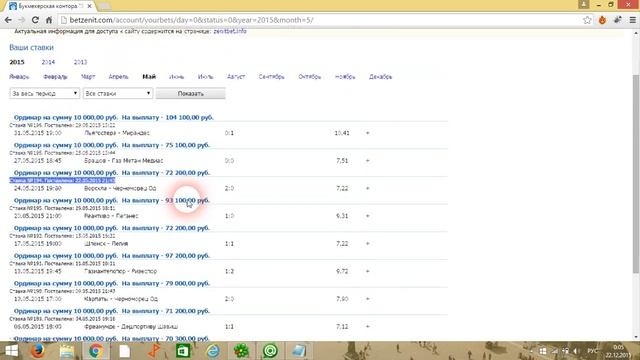This screenshot has width=640, height=360.
Task: Open the browser home page icon
Action: [x=49, y=20]
